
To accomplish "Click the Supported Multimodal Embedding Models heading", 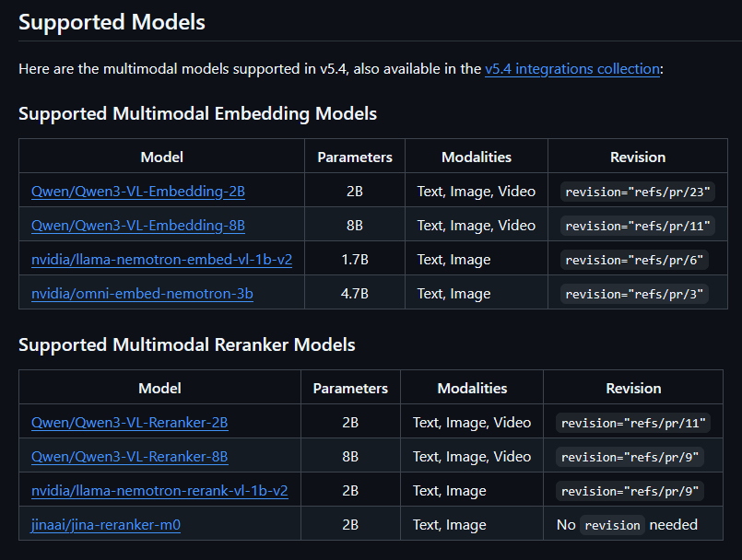I will [x=197, y=114].
